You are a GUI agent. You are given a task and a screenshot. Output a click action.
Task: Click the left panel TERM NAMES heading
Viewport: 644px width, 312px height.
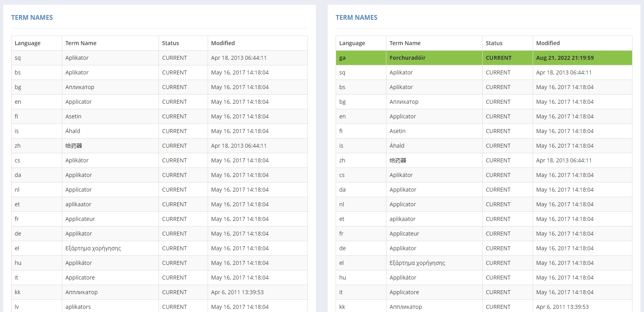point(32,17)
